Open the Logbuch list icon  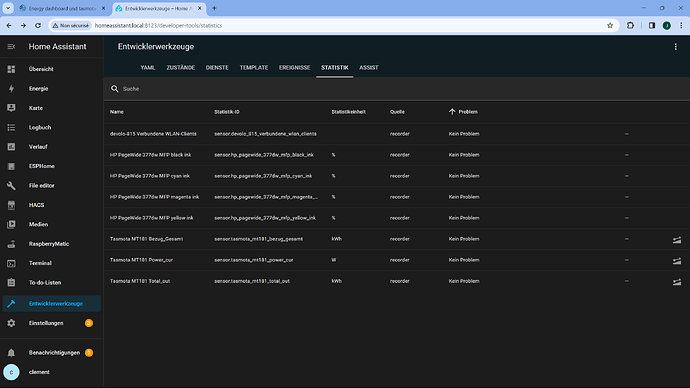(x=11, y=127)
